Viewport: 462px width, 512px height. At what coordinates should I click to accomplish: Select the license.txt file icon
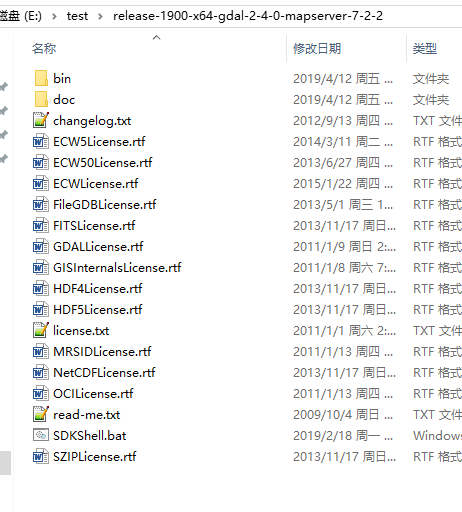41,330
